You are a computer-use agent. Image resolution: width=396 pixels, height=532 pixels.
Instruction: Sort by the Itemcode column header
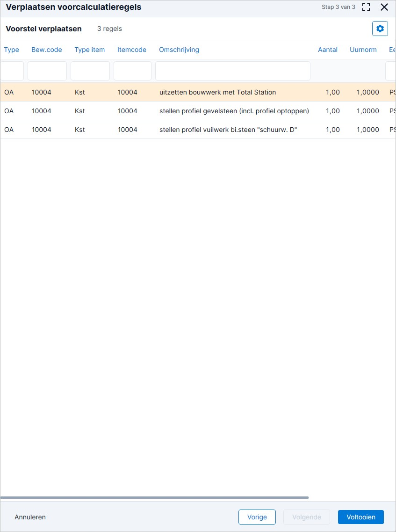coord(132,50)
